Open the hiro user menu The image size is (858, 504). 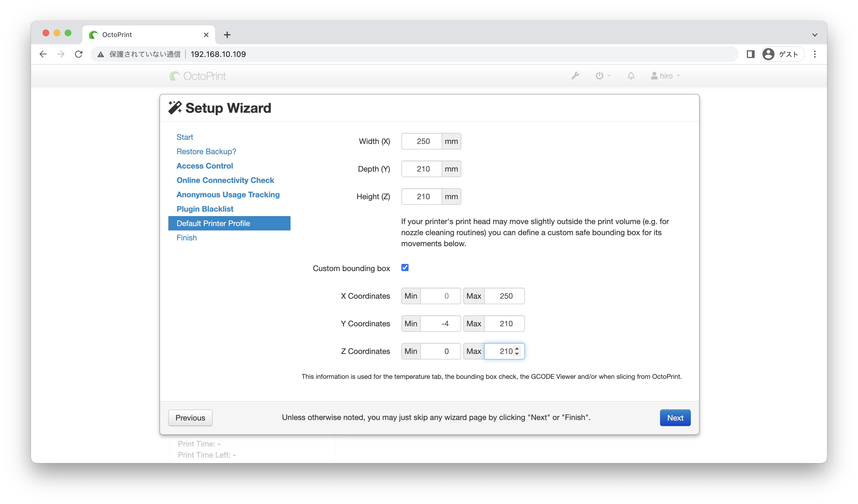(665, 76)
